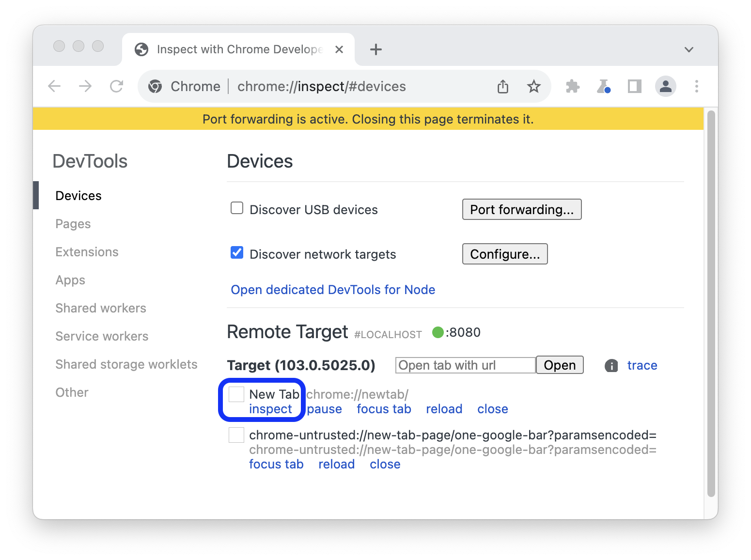This screenshot has width=751, height=560.
Task: Open the side panel icon
Action: click(x=634, y=86)
